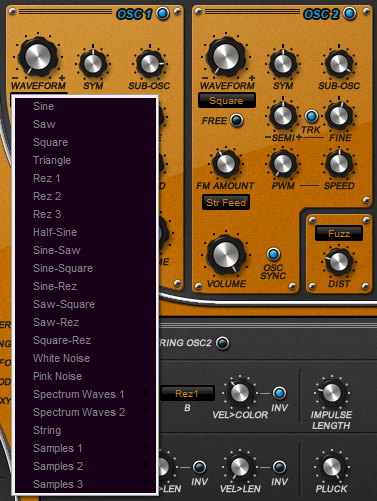Select Pink Noise from the menu

[x=86, y=376]
